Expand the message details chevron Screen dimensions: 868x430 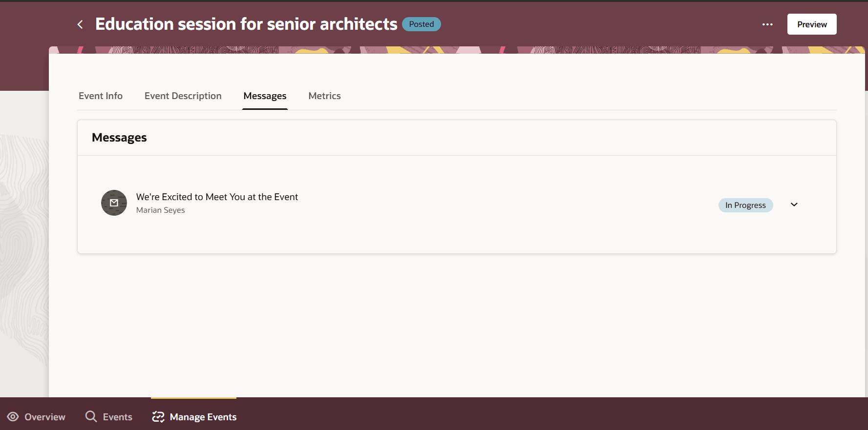point(794,205)
